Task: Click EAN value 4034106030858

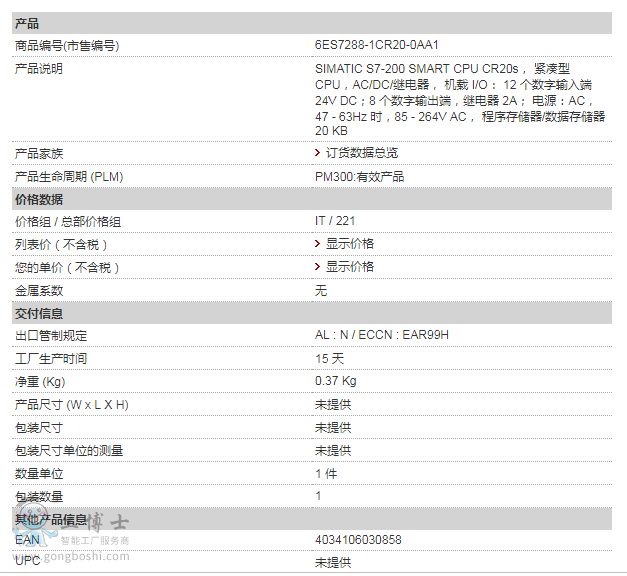Action: [x=358, y=540]
